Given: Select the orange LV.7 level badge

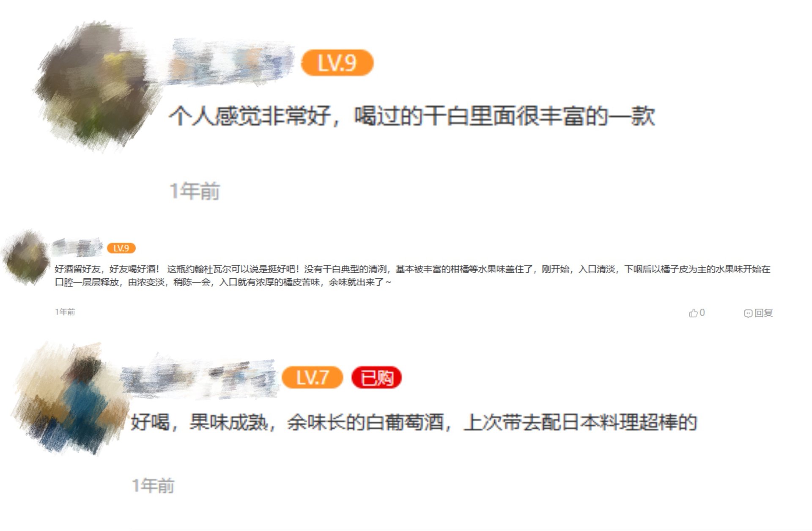Looking at the screenshot, I should (312, 377).
